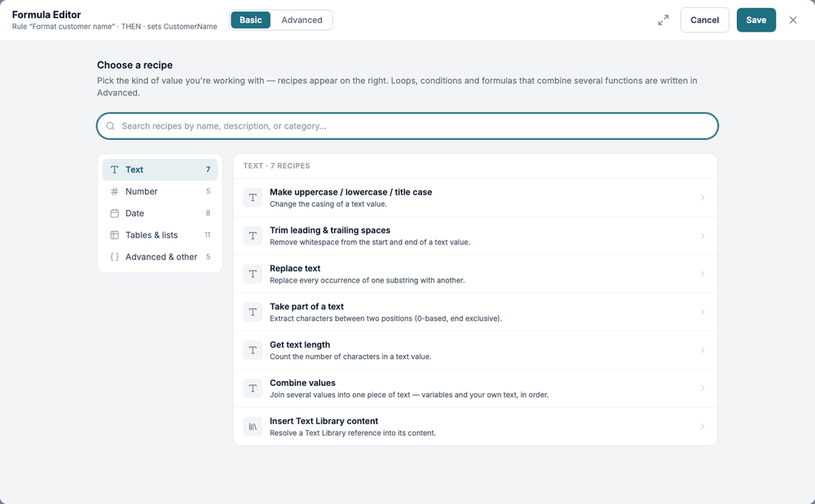815x504 pixels.
Task: Choose the Combine values recipe title
Action: tap(302, 383)
